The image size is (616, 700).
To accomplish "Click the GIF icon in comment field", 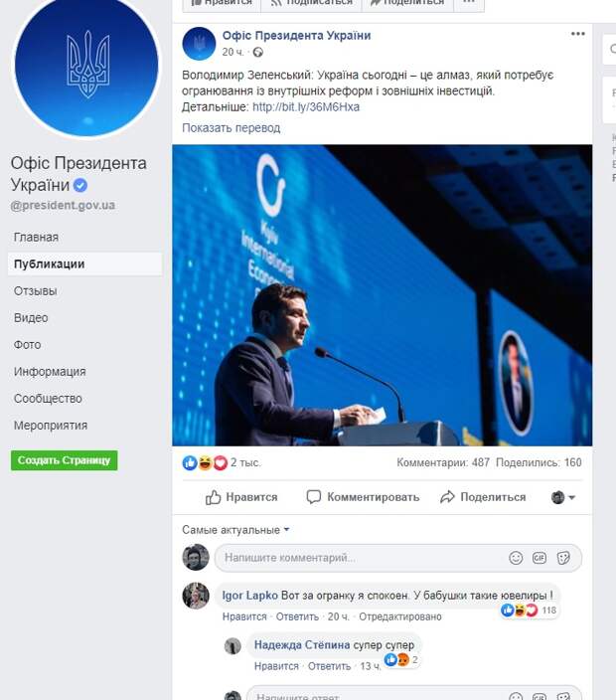I will tap(539, 558).
